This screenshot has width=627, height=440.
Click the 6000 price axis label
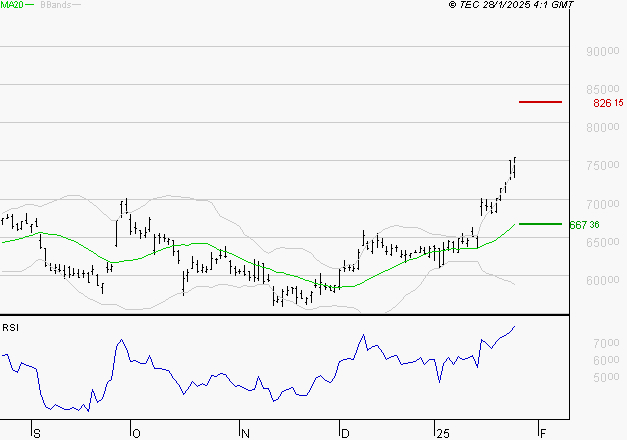pyautogui.click(x=603, y=280)
